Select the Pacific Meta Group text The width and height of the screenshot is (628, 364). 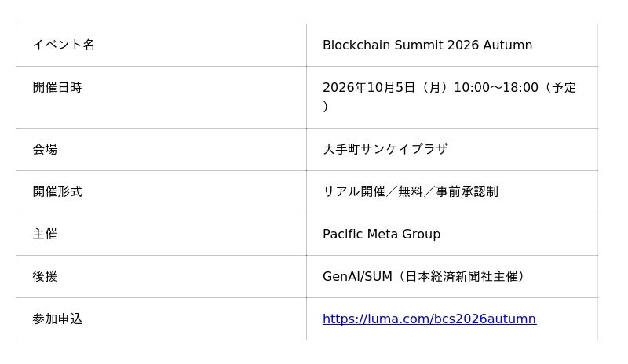pyautogui.click(x=382, y=234)
